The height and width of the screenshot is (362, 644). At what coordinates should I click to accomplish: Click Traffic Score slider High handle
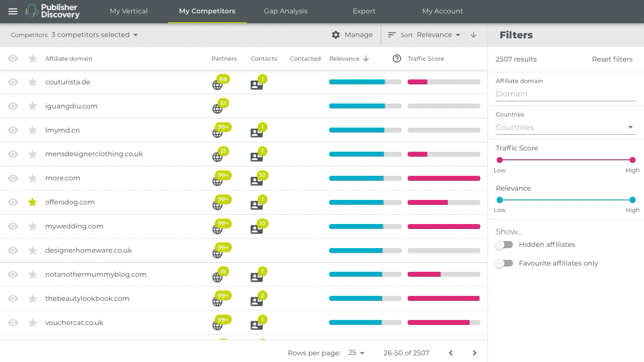[632, 160]
